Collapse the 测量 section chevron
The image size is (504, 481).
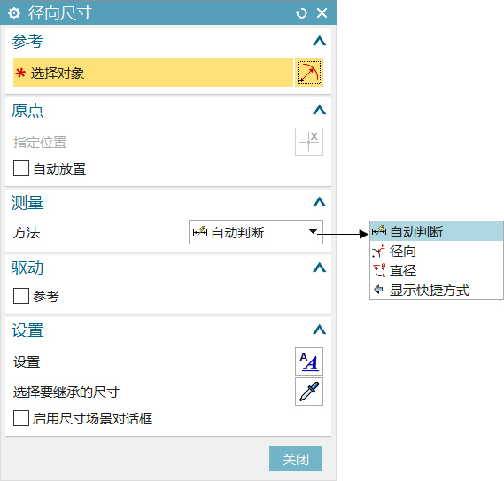319,202
